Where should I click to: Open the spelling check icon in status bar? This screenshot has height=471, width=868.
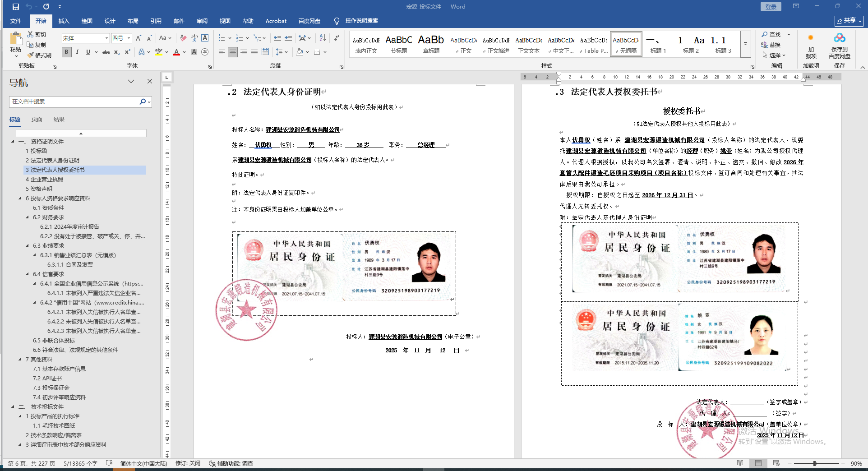[109, 463]
